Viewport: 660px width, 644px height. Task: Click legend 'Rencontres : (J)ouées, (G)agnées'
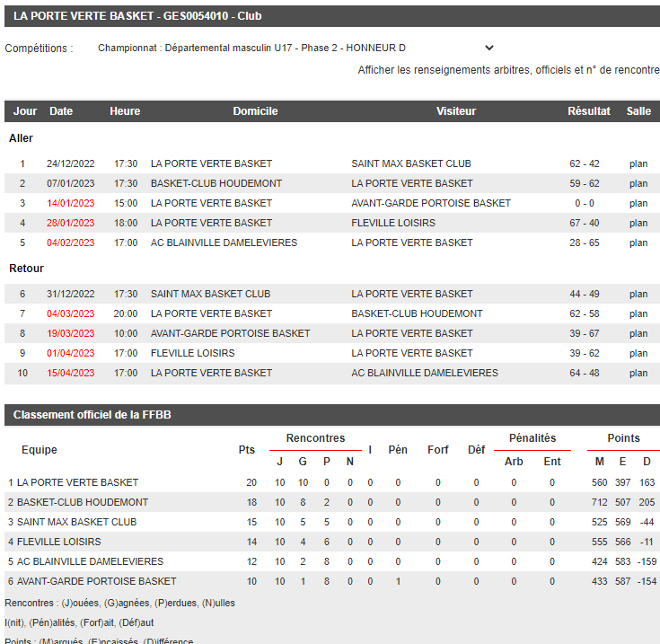click(119, 604)
